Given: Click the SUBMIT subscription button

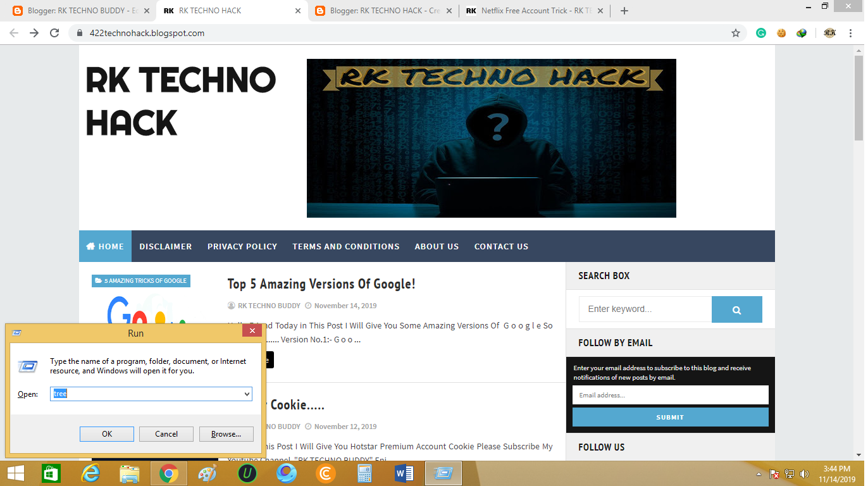Looking at the screenshot, I should [x=671, y=417].
